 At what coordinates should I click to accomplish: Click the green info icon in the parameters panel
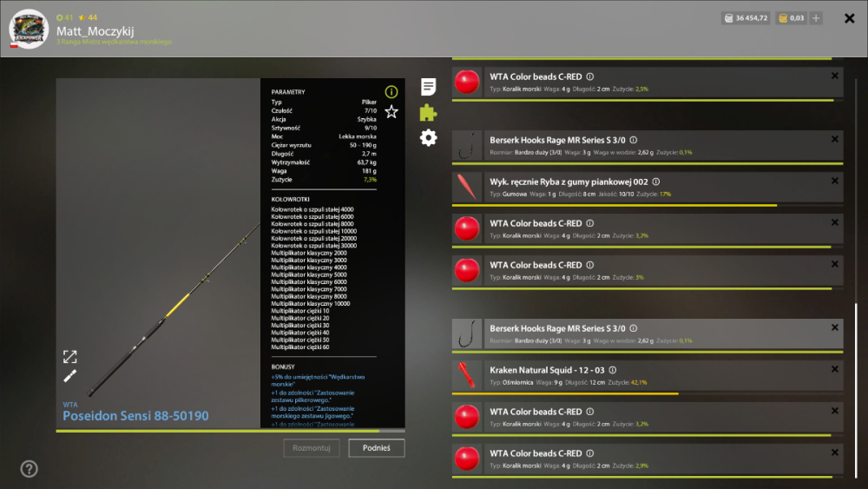coord(391,92)
